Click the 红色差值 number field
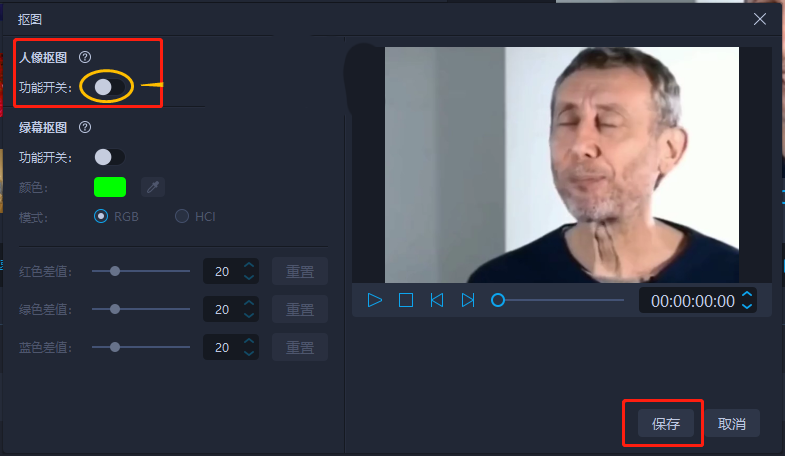 pos(231,271)
